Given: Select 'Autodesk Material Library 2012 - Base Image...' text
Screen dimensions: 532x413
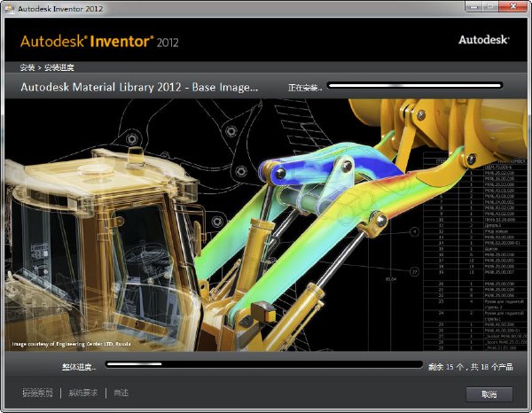Looking at the screenshot, I should (139, 88).
